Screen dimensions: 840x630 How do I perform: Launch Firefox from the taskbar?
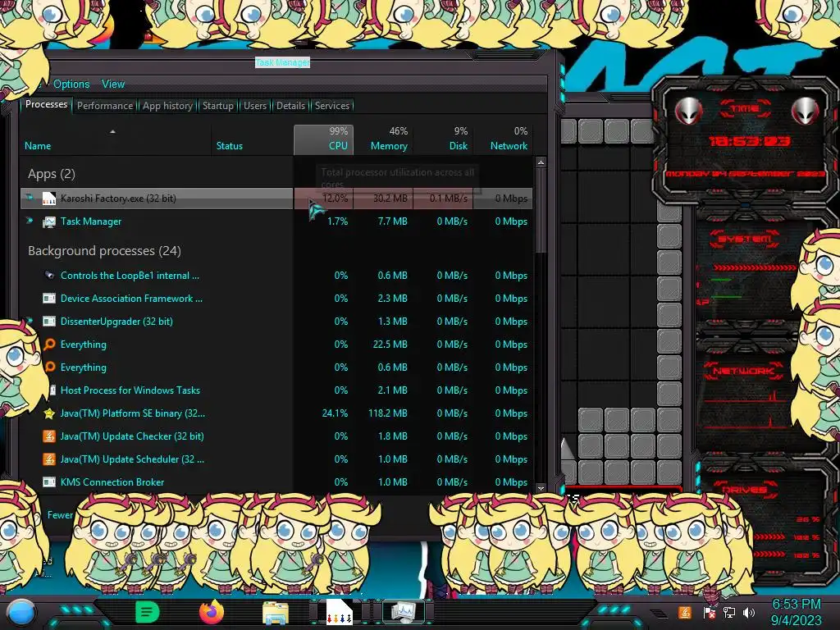(x=212, y=612)
